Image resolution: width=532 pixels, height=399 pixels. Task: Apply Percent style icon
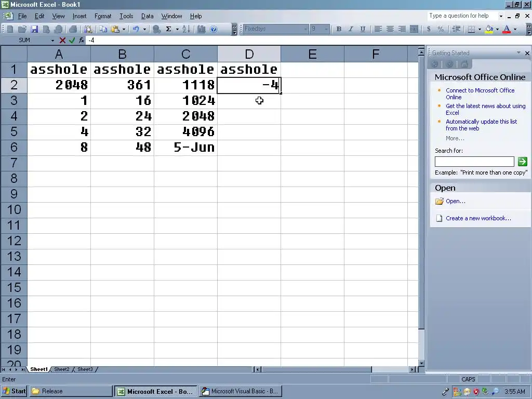click(x=441, y=29)
